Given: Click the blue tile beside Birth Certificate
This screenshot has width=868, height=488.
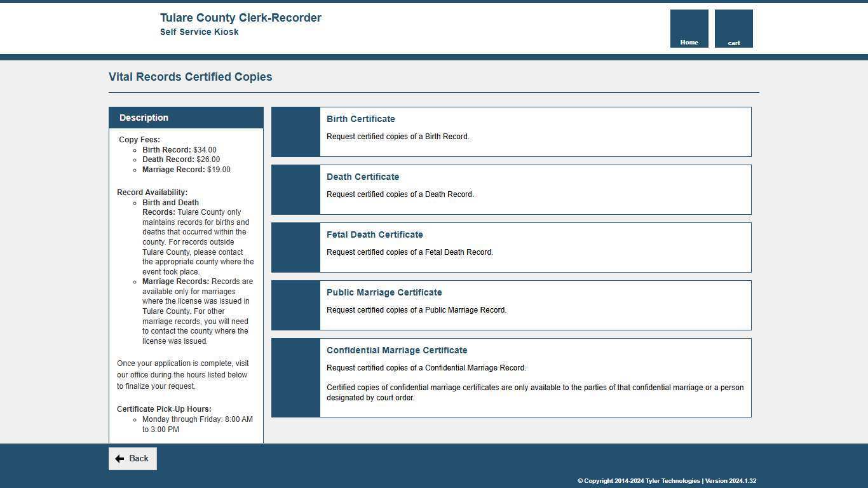Looking at the screenshot, I should [x=295, y=132].
